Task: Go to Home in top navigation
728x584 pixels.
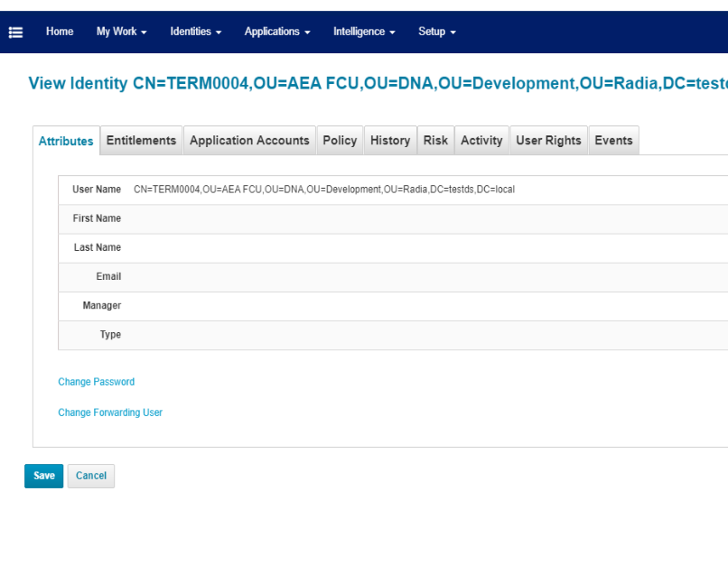Action: coord(60,32)
